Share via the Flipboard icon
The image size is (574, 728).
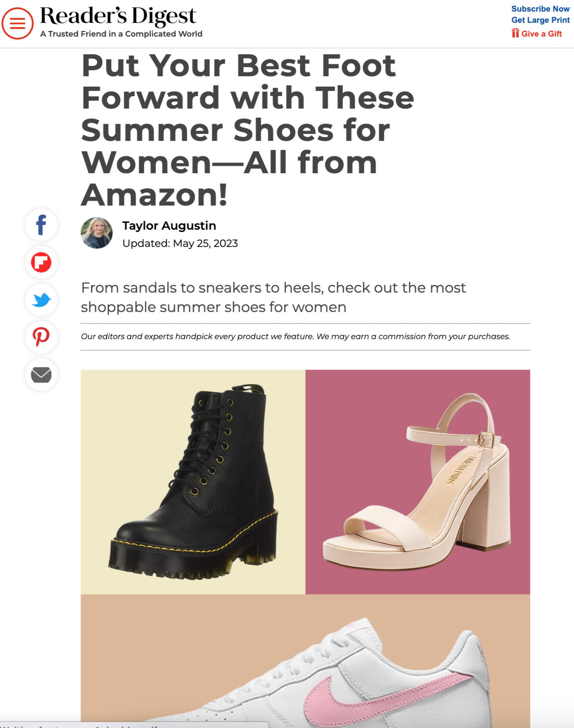coord(41,262)
